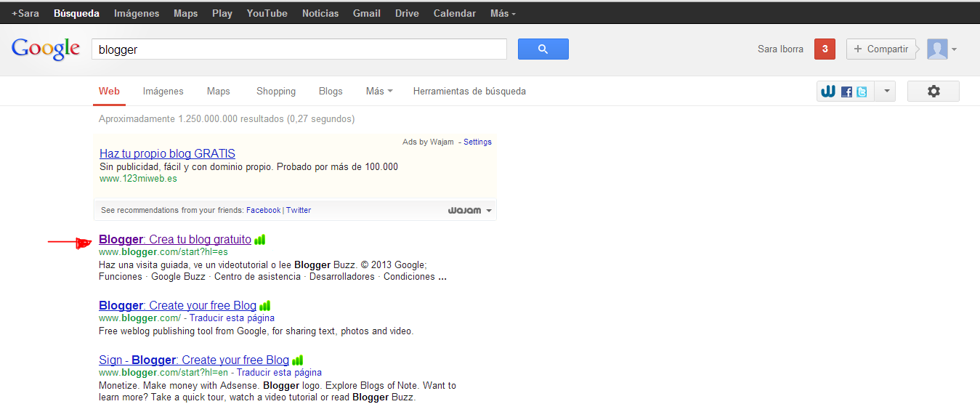Click the Wajam logo in recommendations bar

[x=464, y=210]
